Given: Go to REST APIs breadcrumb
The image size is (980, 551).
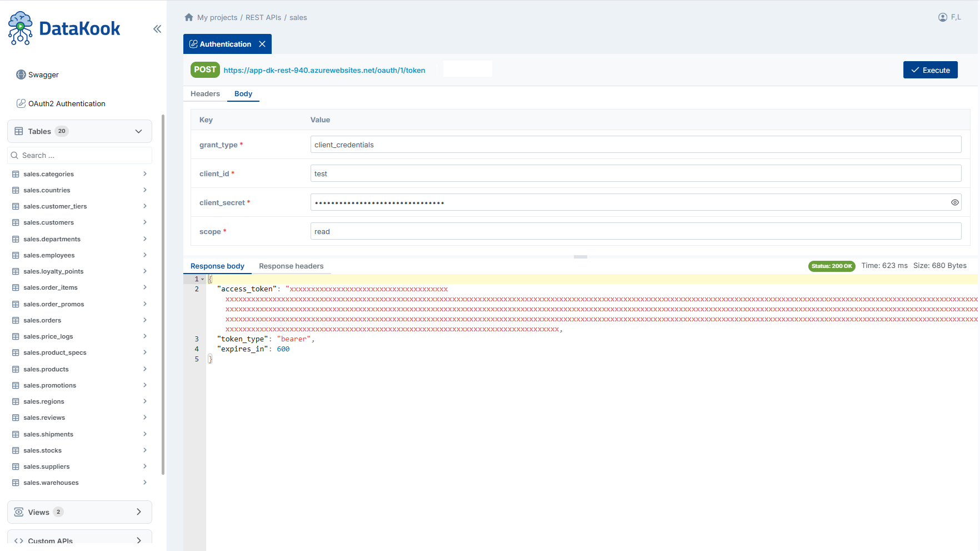Looking at the screenshot, I should (263, 17).
